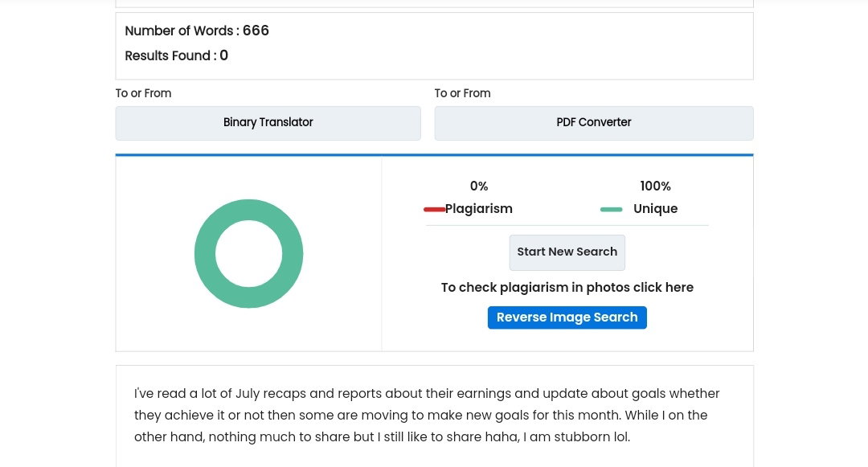
Task: Click the 100% unique value
Action: coord(656,186)
